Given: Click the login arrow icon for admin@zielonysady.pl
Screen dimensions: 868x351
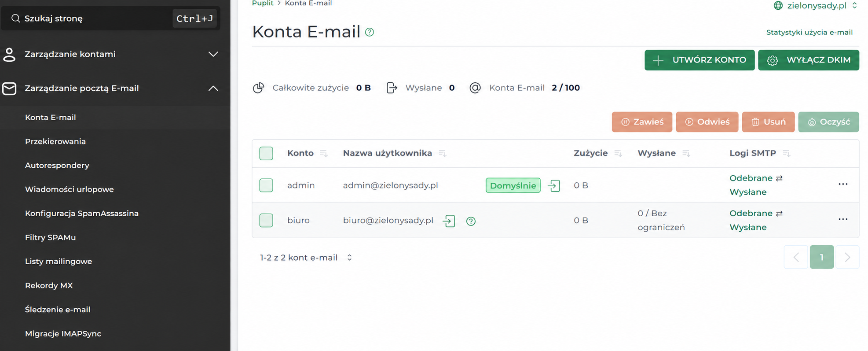Looking at the screenshot, I should click(554, 185).
